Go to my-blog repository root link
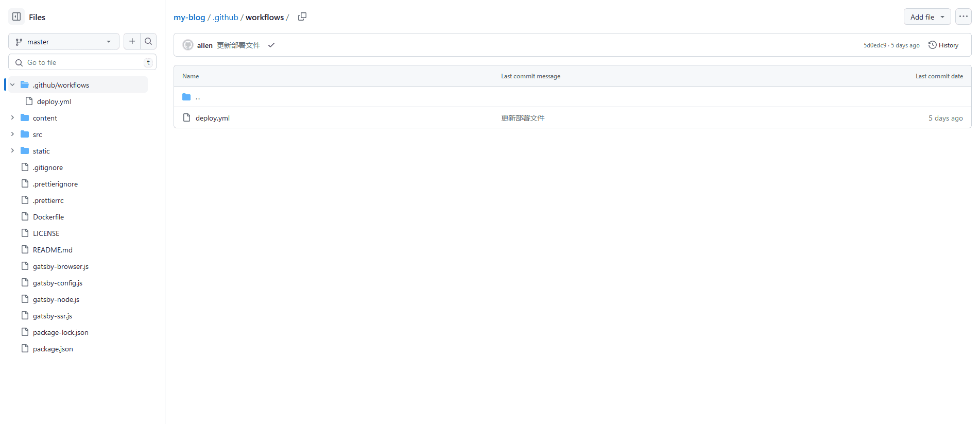This screenshot has height=424, width=980. (x=189, y=18)
